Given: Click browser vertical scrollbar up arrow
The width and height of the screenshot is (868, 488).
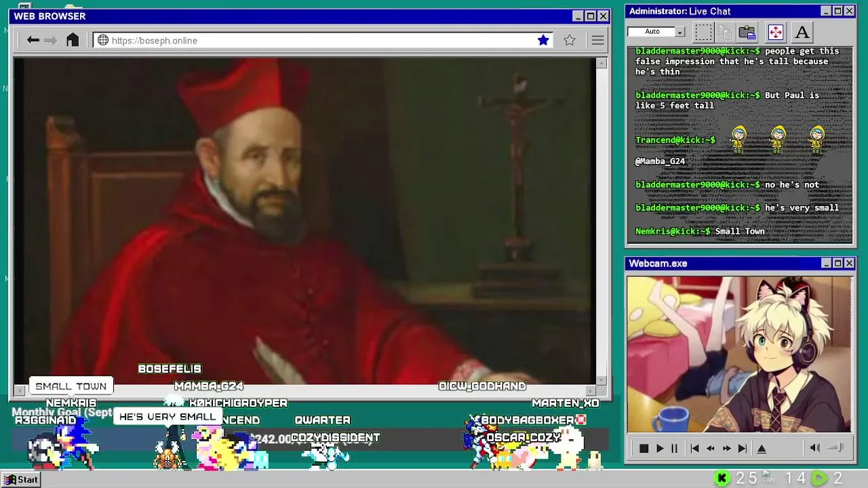Looking at the screenshot, I should click(601, 63).
